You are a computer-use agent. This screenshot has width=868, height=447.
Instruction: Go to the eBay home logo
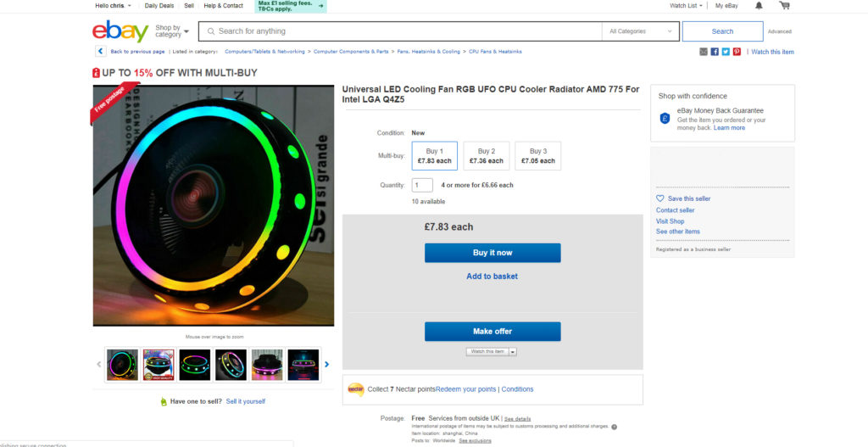[x=120, y=31]
